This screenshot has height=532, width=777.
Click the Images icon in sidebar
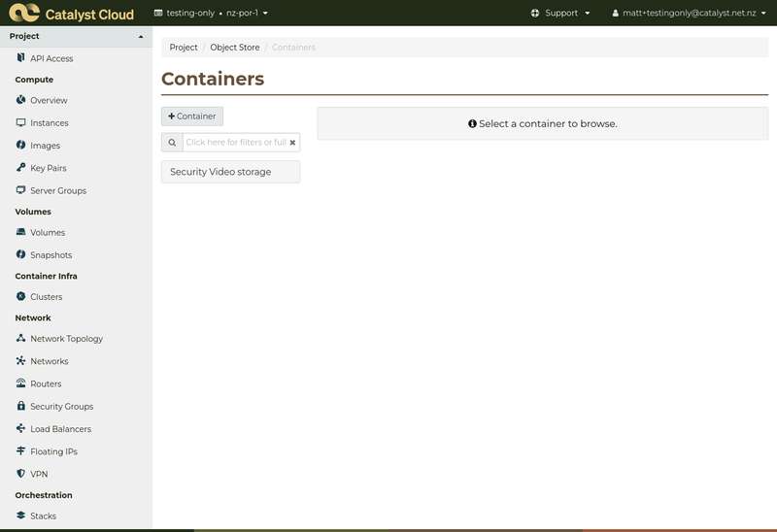point(20,146)
